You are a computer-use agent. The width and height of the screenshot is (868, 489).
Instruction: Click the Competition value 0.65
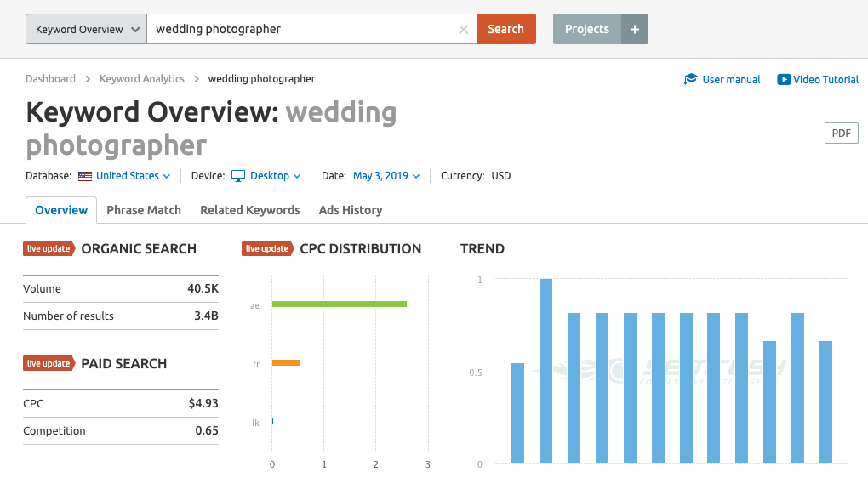click(207, 430)
